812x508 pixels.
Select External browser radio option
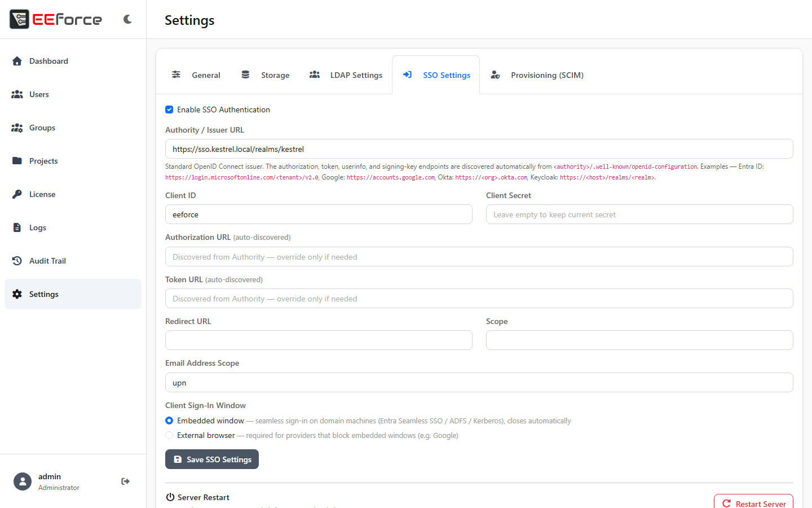pos(169,435)
